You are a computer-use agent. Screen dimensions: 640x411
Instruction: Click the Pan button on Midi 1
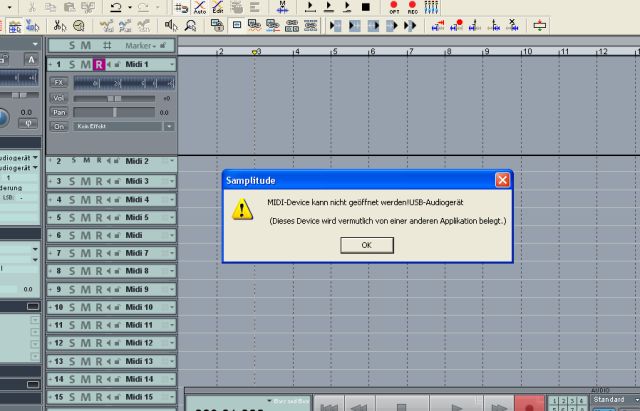click(59, 112)
